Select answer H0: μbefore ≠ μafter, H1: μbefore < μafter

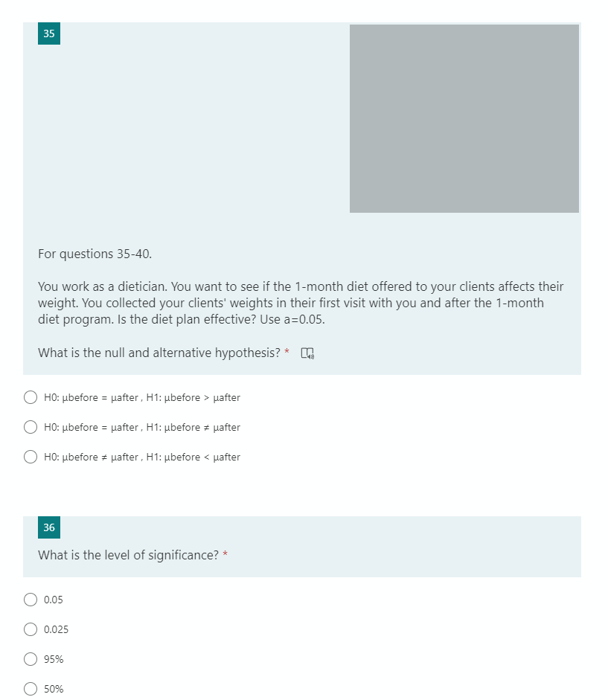pyautogui.click(x=31, y=457)
